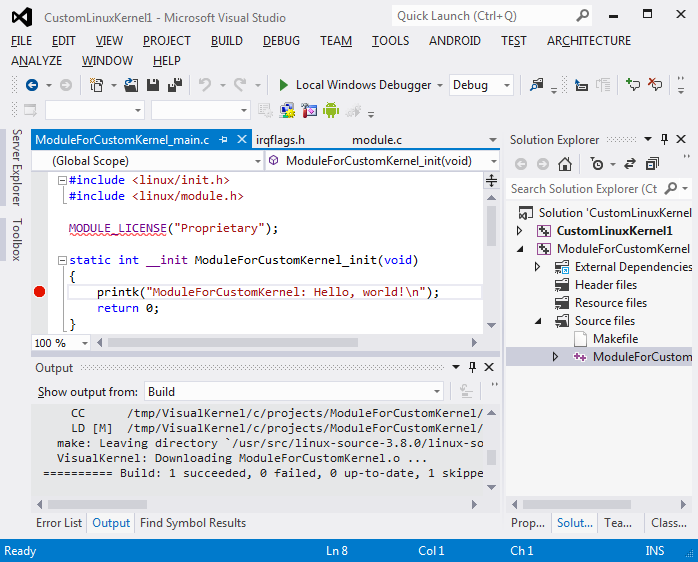This screenshot has width=698, height=562.
Task: Open the ARCHITECTURE menu
Action: point(589,41)
